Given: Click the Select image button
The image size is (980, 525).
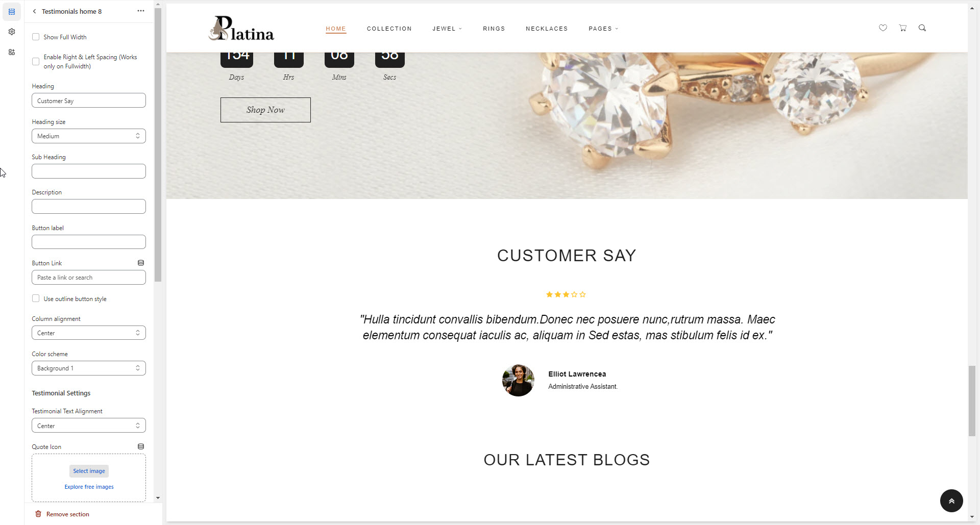Looking at the screenshot, I should point(89,471).
